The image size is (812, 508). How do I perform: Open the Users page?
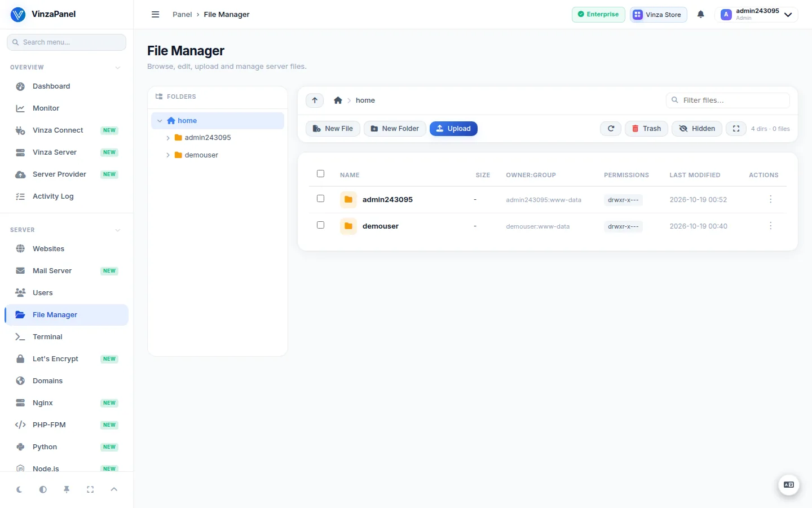67,293
